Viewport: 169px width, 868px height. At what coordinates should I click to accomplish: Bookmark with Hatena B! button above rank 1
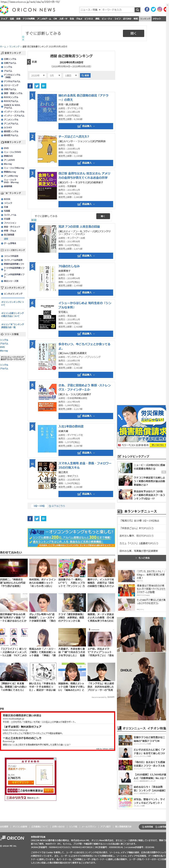pyautogui.click(x=44, y=86)
